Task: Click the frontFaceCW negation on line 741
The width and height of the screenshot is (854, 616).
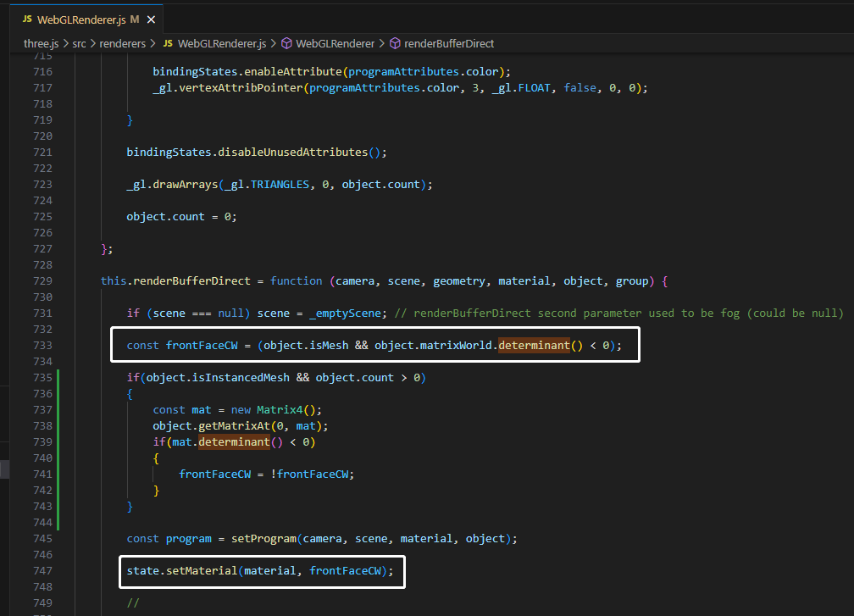Action: point(312,474)
